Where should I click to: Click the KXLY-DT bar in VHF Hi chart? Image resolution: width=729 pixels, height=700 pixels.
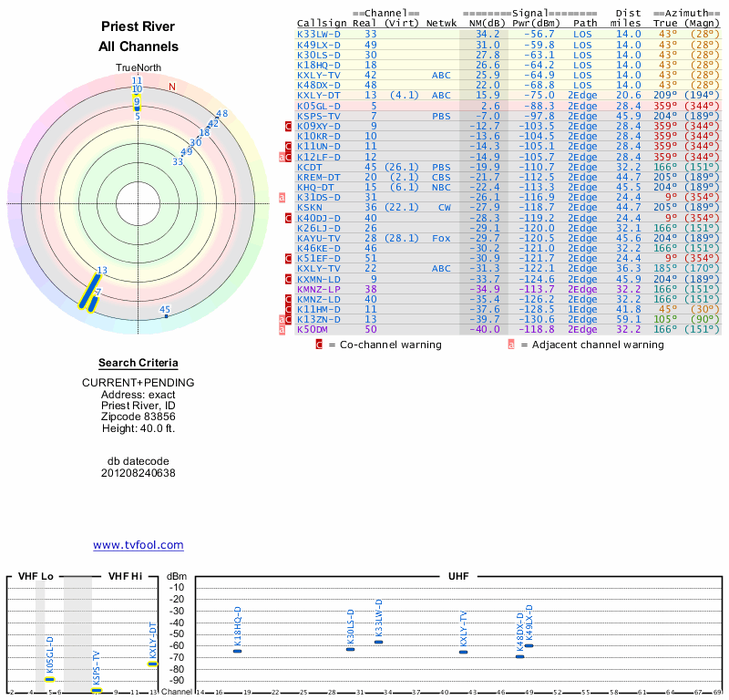(x=152, y=664)
